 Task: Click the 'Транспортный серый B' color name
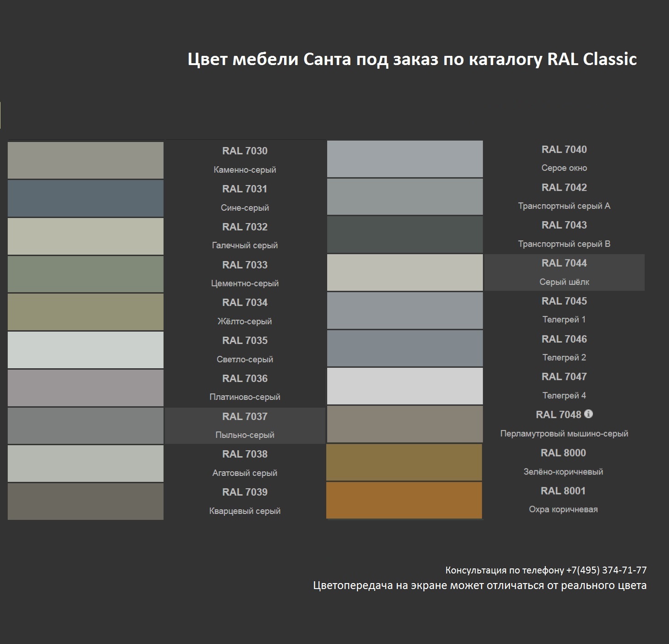coord(564,244)
